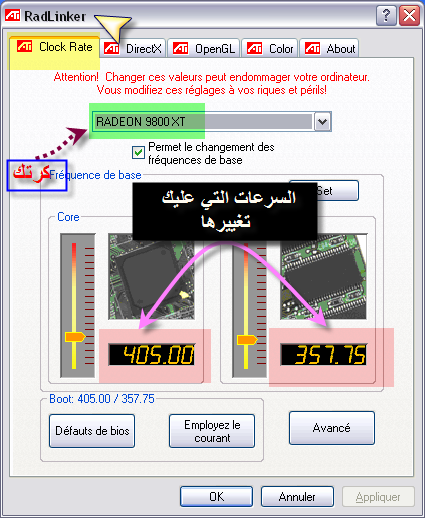Viewport: 425px width, 518px height.
Task: Click the ATI icon on the About tab
Action: pos(312,48)
